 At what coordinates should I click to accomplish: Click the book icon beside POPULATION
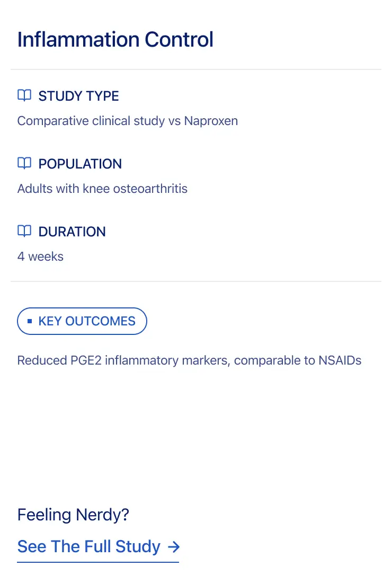[x=24, y=164]
